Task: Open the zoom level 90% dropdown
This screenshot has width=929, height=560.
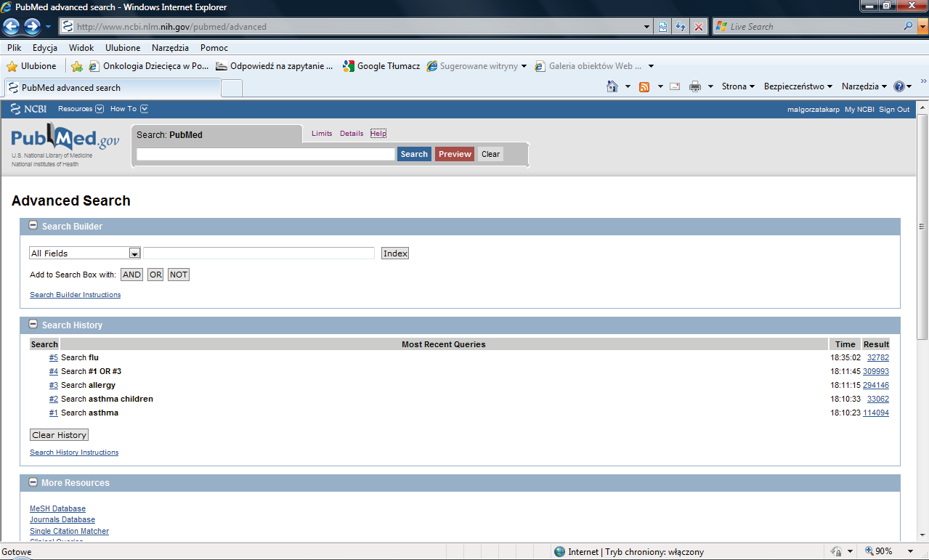Action: click(909, 551)
